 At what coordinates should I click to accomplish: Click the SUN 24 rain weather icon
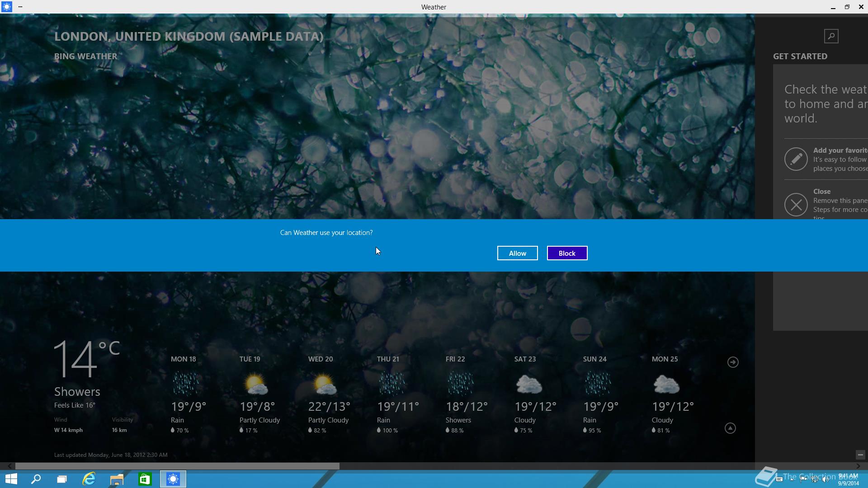pyautogui.click(x=598, y=383)
